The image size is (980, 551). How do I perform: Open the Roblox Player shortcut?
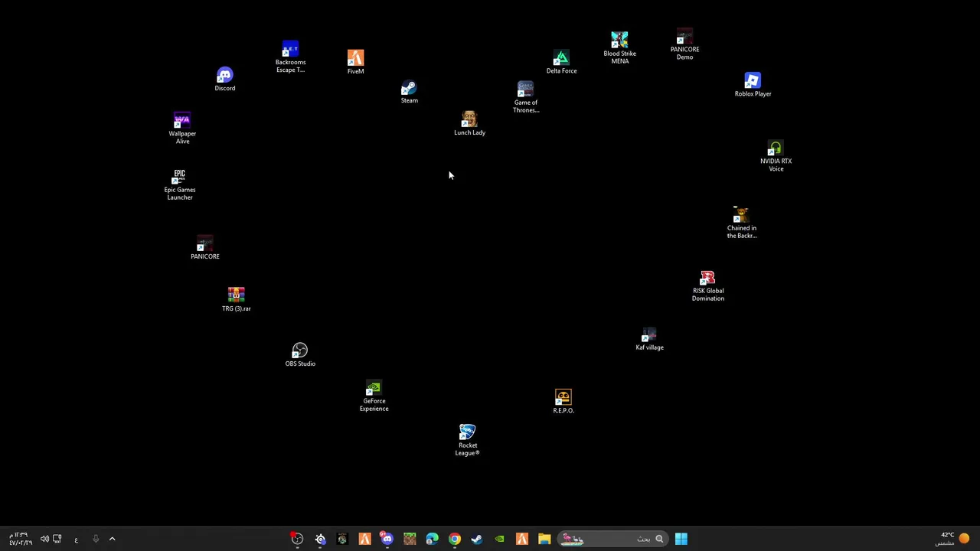pyautogui.click(x=753, y=84)
